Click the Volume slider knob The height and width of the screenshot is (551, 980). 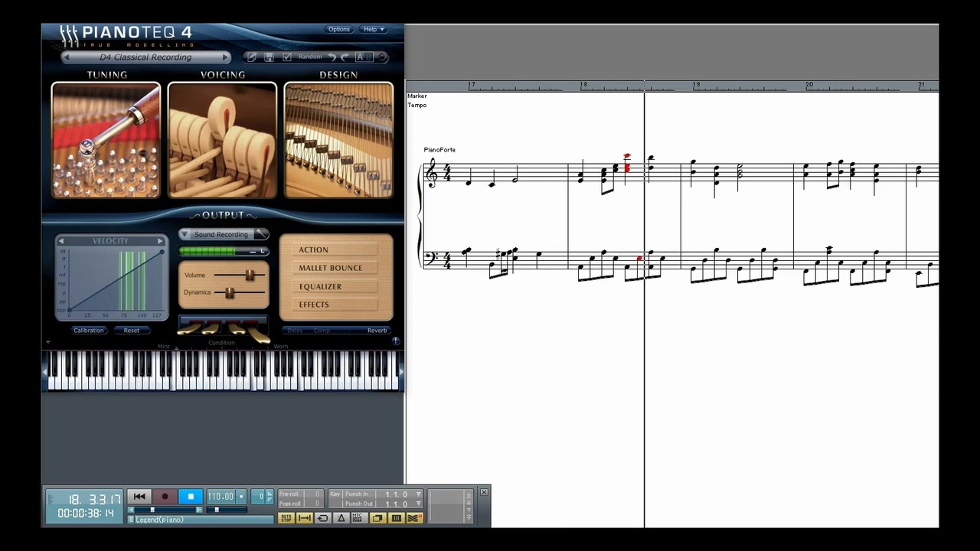pyautogui.click(x=250, y=275)
